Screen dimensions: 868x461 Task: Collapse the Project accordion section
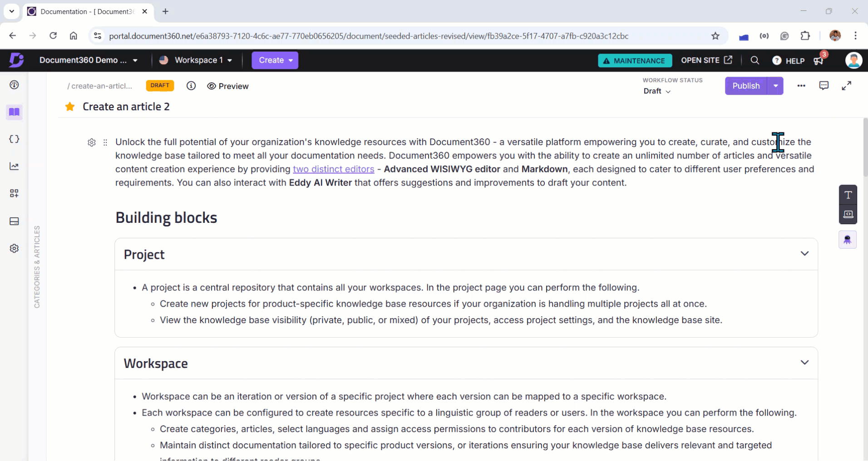[x=804, y=254]
